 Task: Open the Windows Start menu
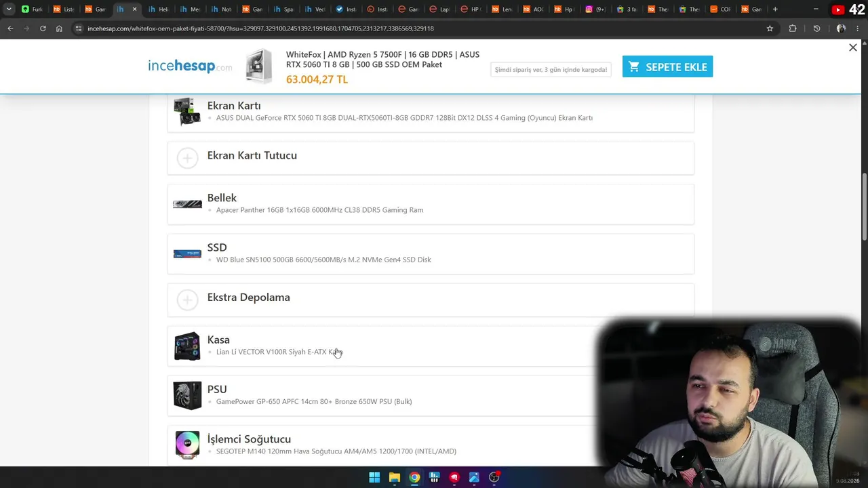pos(374,477)
